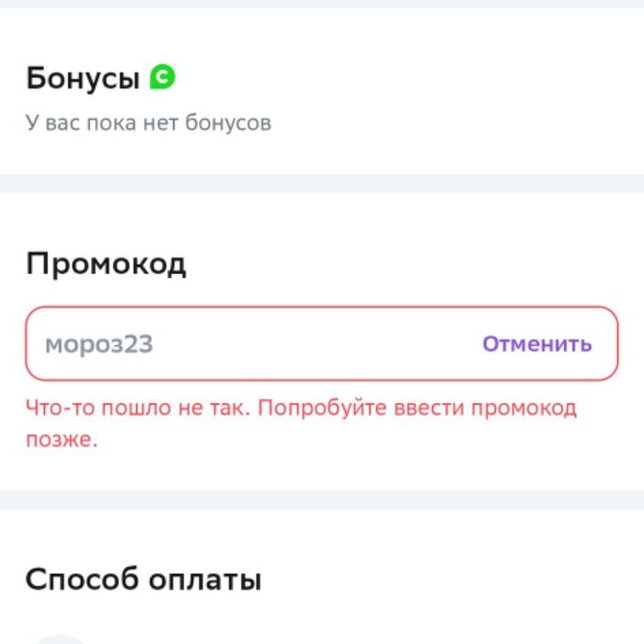Tap the partially visible payment method icon
This screenshot has width=644, height=644.
(58, 638)
